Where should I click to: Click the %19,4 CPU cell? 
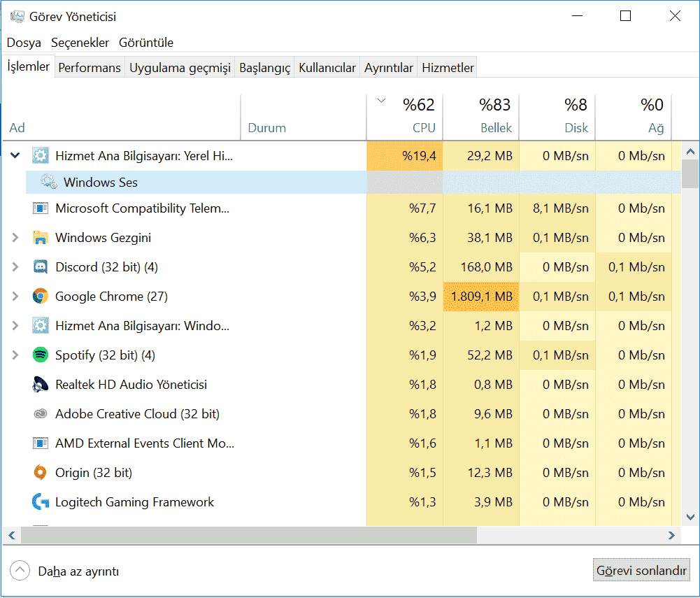pos(405,155)
